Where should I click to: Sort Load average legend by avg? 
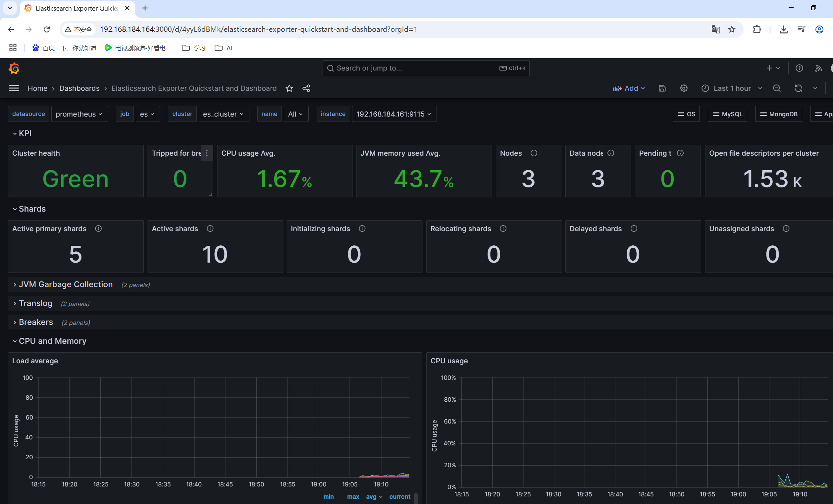pyautogui.click(x=374, y=497)
